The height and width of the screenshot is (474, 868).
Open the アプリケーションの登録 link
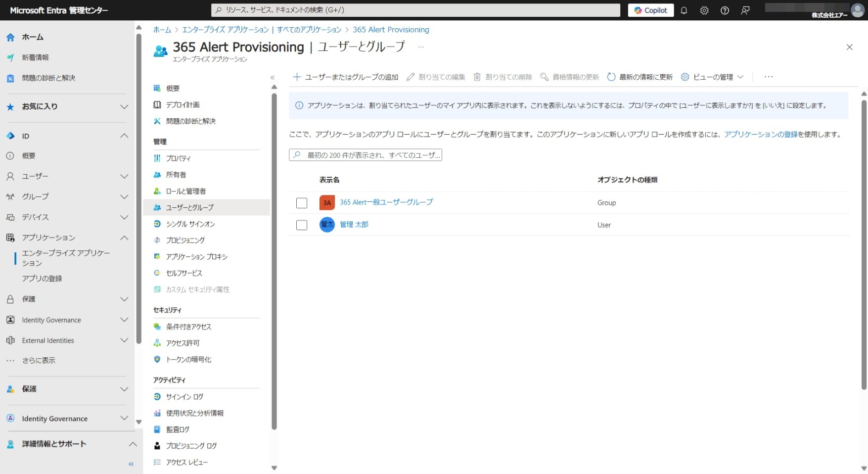click(x=761, y=134)
